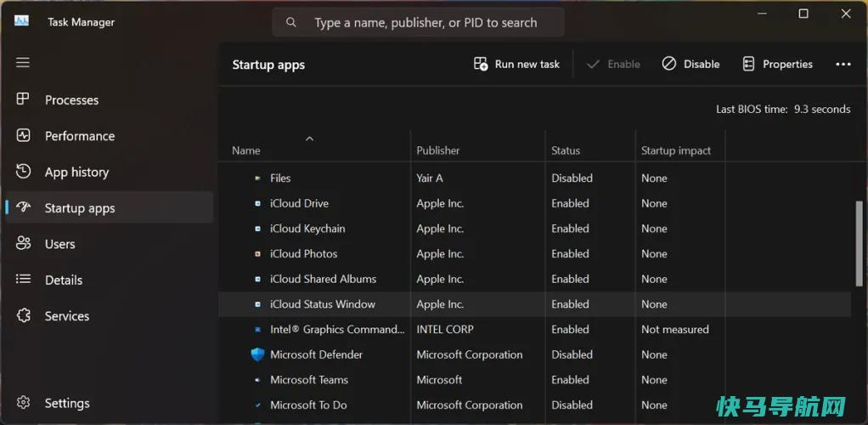
Task: Select the Intel® Graphics Command row name
Action: [337, 330]
